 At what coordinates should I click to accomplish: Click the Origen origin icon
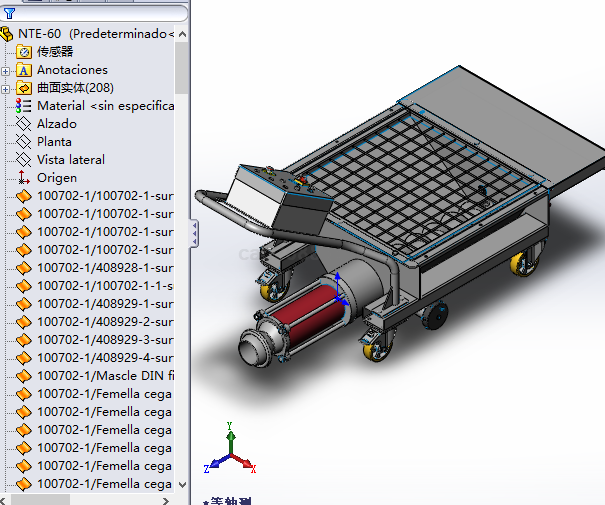coord(24,178)
